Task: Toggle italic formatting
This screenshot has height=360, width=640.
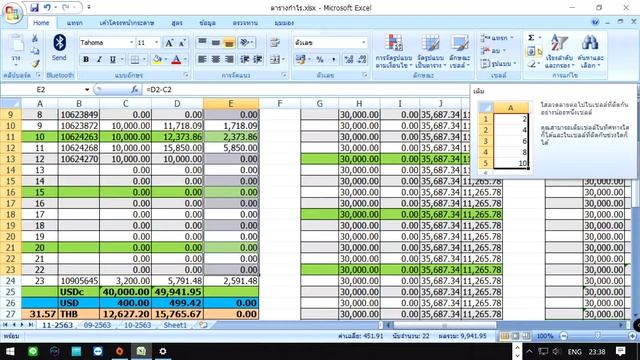Action: [99, 60]
